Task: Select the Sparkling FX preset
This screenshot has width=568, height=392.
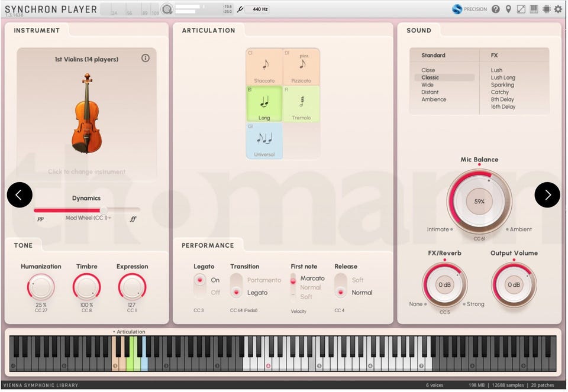Action: coord(502,85)
